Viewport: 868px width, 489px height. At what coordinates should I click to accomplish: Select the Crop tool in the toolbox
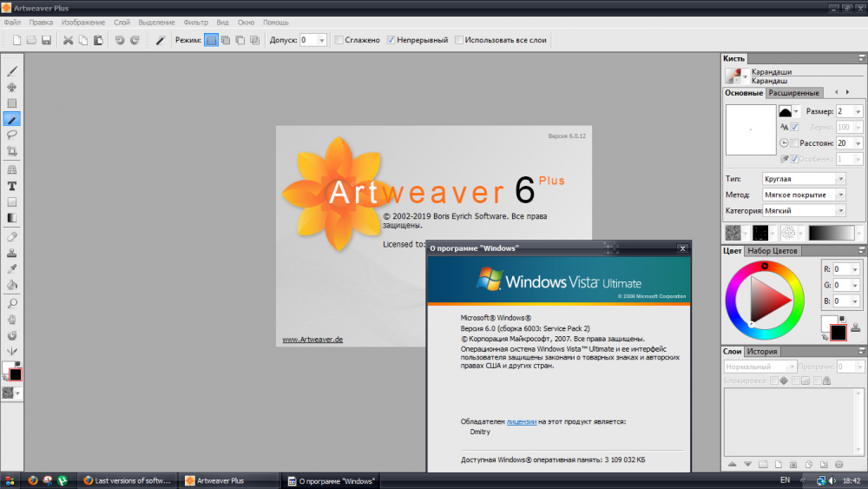12,151
